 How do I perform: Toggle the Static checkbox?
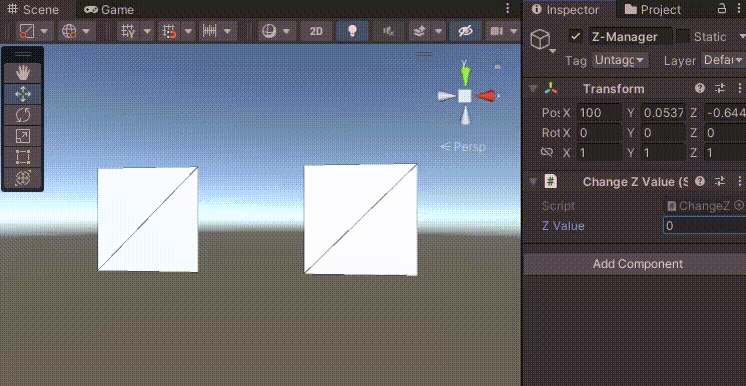(683, 37)
